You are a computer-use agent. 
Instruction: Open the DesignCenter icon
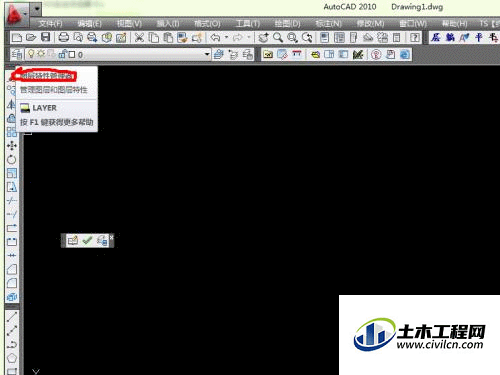339,37
